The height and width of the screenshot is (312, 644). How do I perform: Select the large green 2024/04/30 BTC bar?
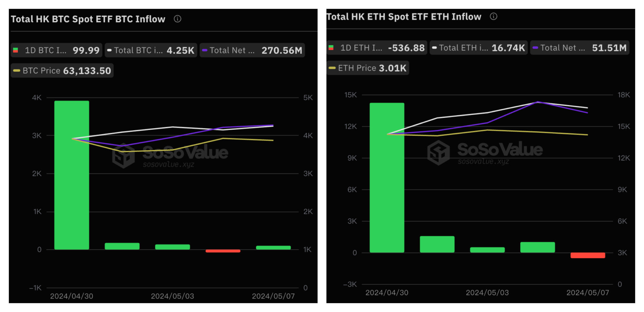pos(72,175)
